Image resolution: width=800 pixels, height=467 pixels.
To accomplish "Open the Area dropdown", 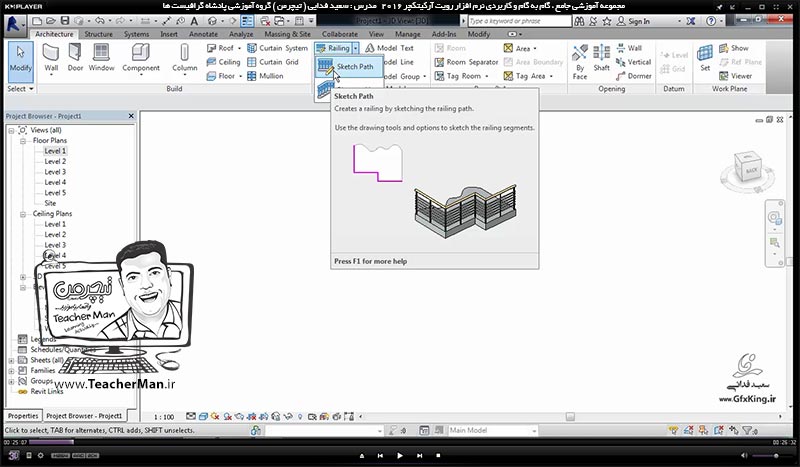I will click(535, 48).
